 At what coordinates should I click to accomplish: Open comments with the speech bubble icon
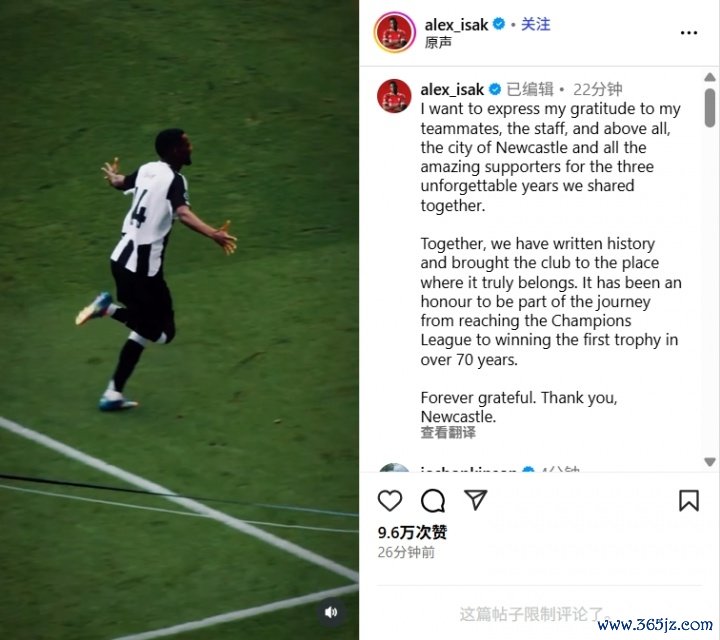tap(433, 500)
